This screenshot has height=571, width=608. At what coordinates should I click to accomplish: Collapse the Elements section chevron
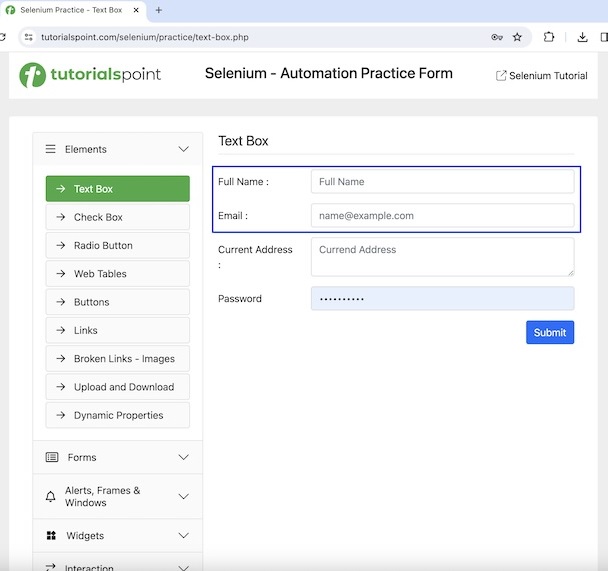(x=183, y=149)
